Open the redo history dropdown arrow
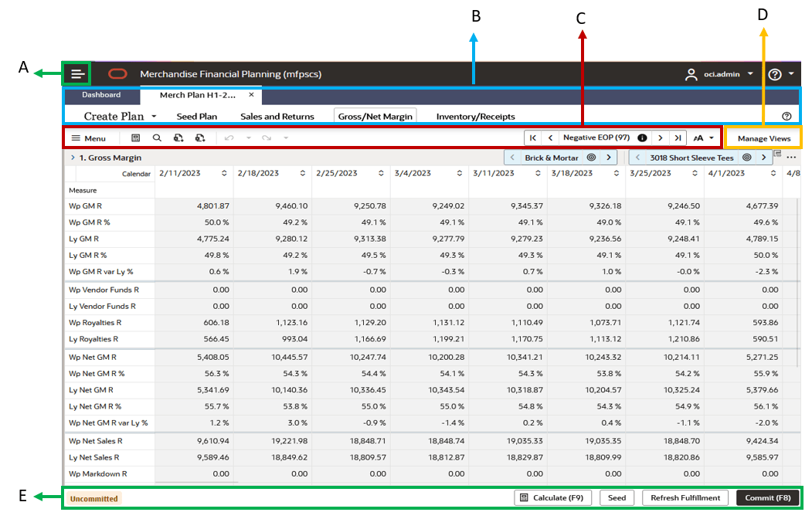 click(x=286, y=137)
